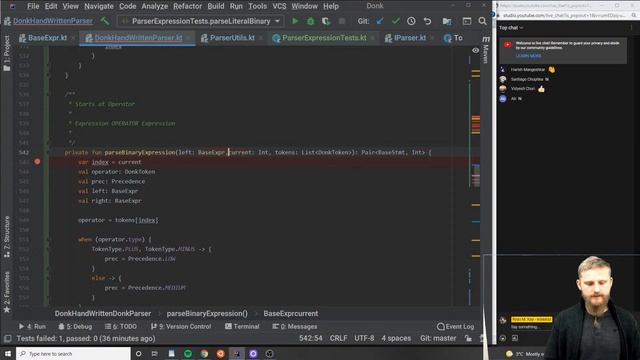
Task: Click the inspections eye icon in editor
Action: point(476,50)
